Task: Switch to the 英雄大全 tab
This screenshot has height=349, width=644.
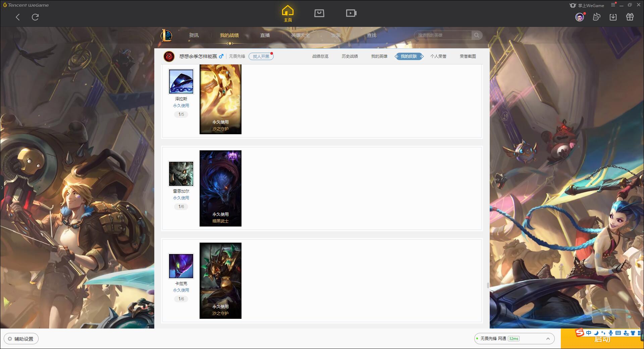Action: click(x=301, y=35)
